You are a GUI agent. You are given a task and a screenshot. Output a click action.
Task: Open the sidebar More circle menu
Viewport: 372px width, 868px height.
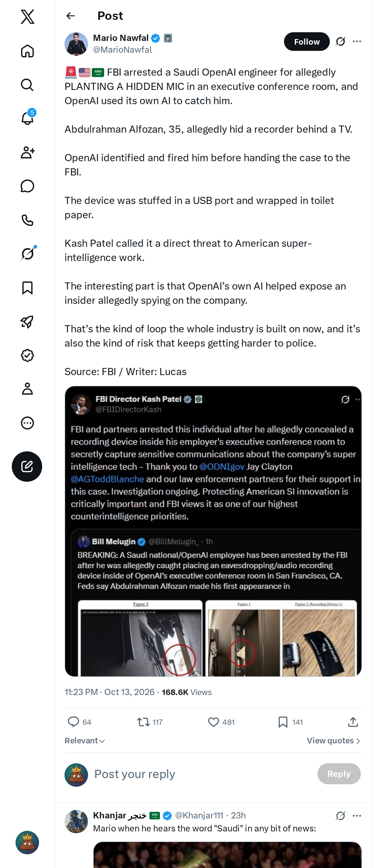[27, 423]
